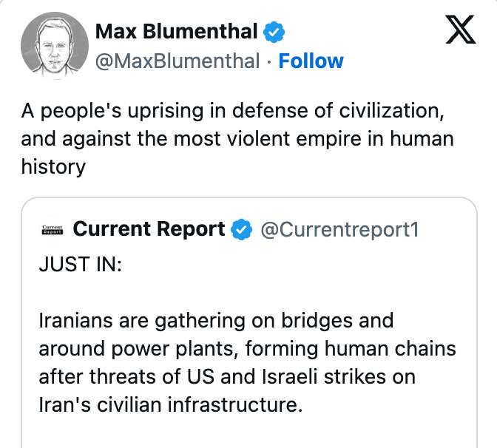Open the Current Report account name
This screenshot has height=448, width=497.
pos(149,230)
